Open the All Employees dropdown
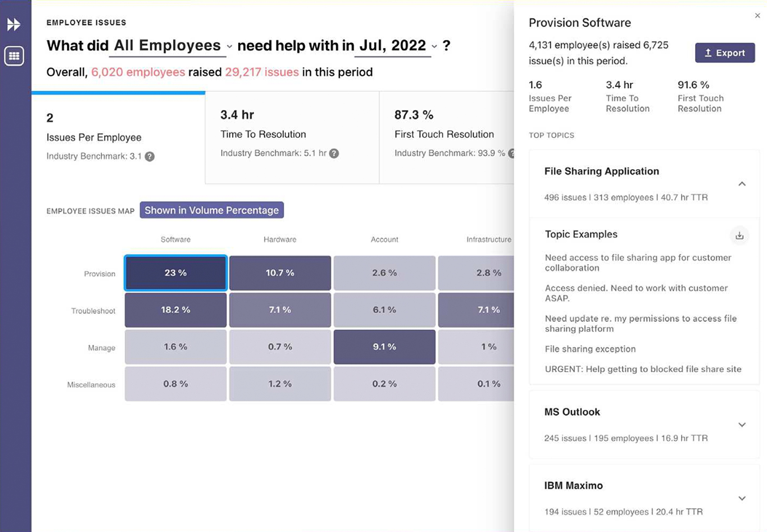This screenshot has height=532, width=767. tap(229, 46)
